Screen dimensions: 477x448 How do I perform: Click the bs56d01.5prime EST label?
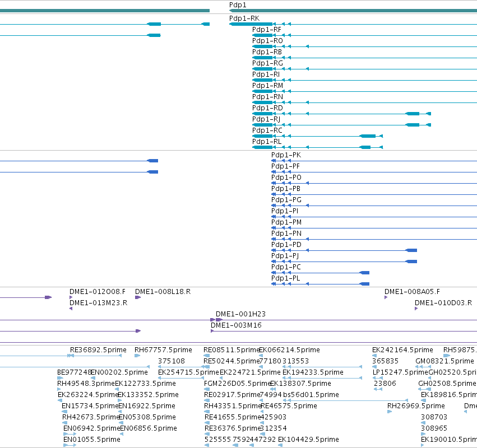pos(311,395)
